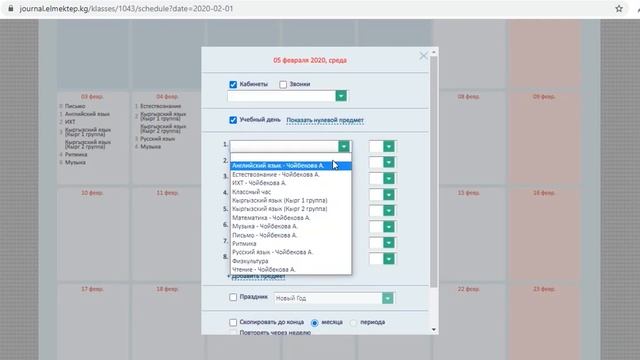Viewport: 640px width, 360px height.
Task: Choose Физкультура option in list
Action: [x=291, y=261]
